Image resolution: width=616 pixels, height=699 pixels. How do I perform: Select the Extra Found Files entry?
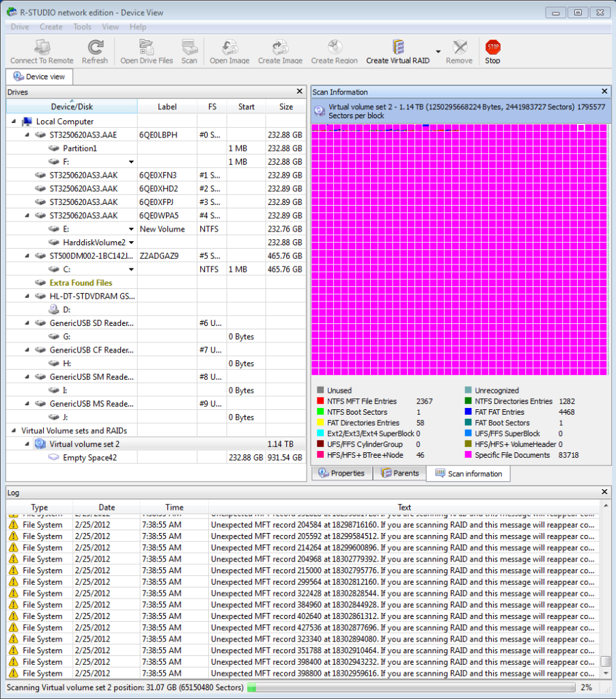(x=81, y=283)
